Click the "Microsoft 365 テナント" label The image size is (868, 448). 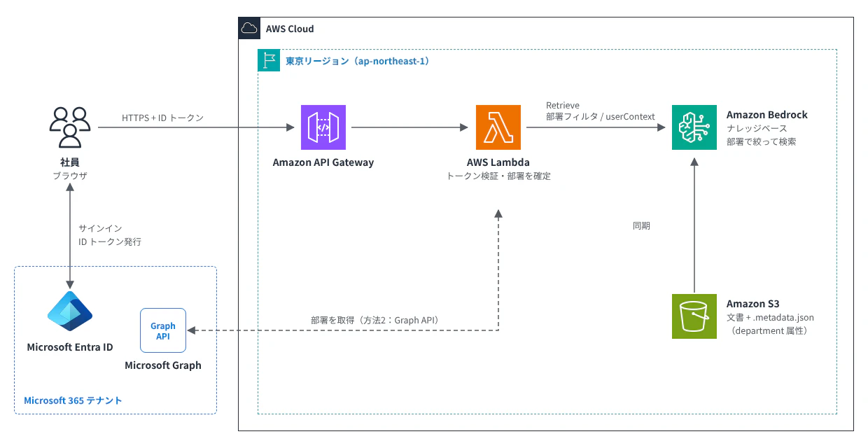point(73,400)
